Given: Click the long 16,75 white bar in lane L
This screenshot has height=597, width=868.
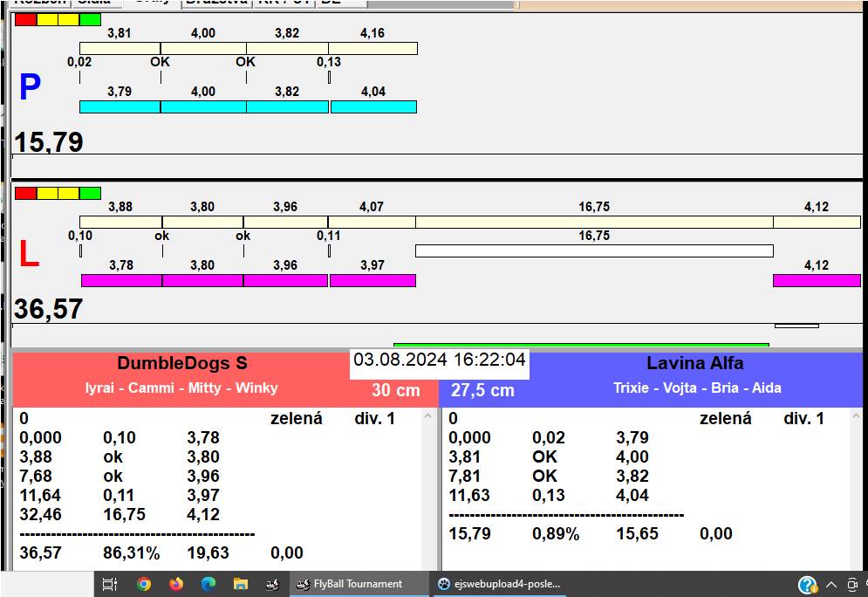Looking at the screenshot, I should pyautogui.click(x=593, y=251).
